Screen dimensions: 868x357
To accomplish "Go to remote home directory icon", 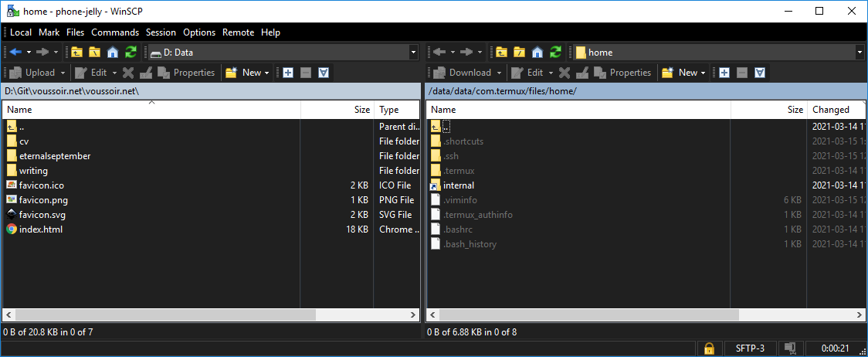I will tap(537, 52).
